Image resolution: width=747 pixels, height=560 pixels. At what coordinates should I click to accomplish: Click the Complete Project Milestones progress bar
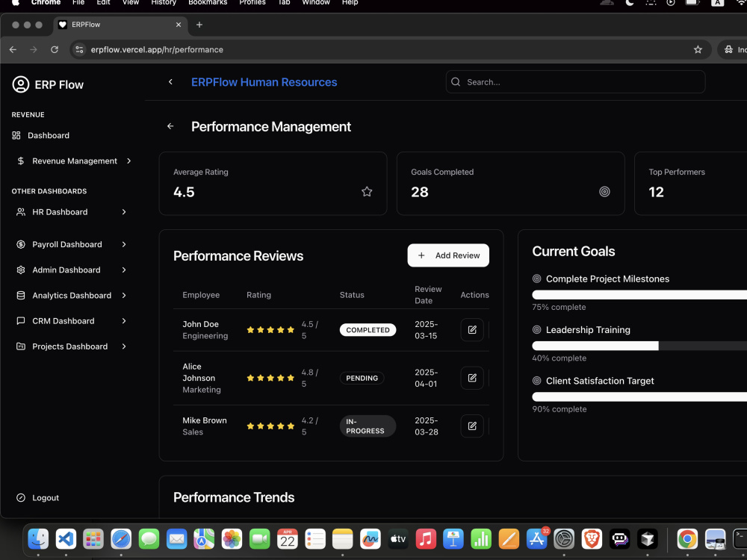click(x=639, y=295)
